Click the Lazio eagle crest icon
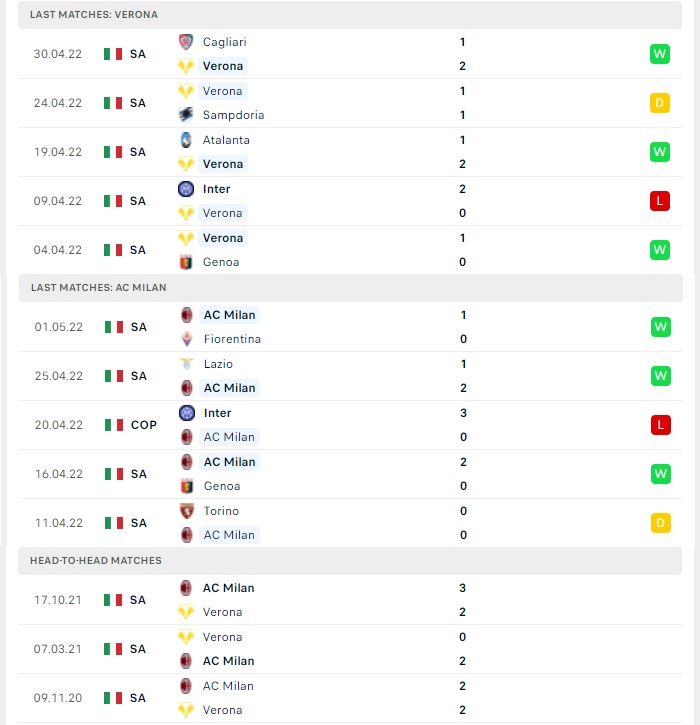Viewport: 700px width, 725px height. pyautogui.click(x=187, y=364)
